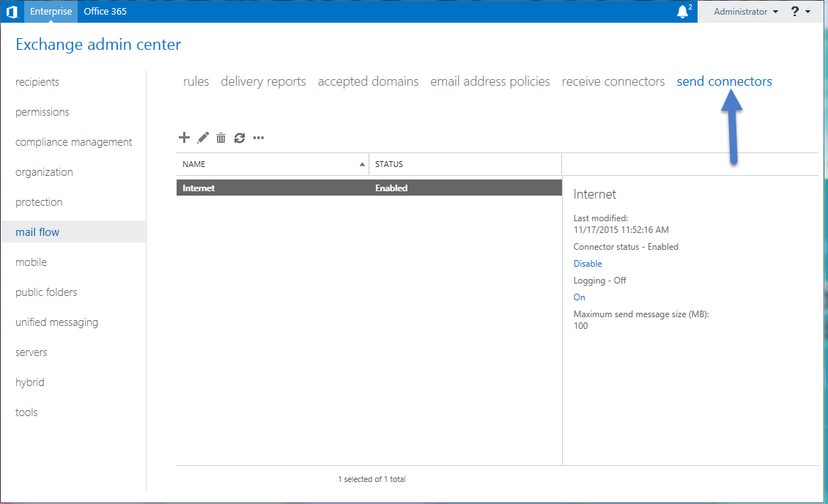The width and height of the screenshot is (828, 504).
Task: Open the More options menu
Action: (258, 138)
